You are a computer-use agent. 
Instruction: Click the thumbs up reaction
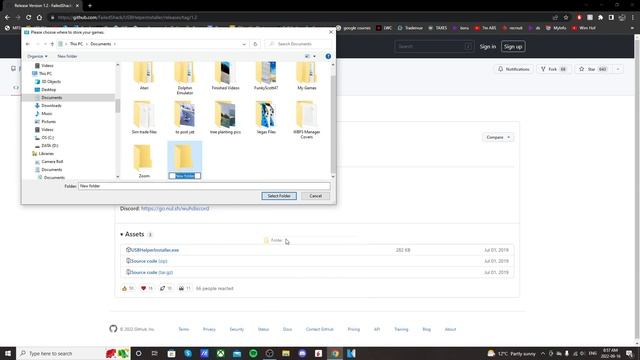pyautogui.click(x=128, y=288)
